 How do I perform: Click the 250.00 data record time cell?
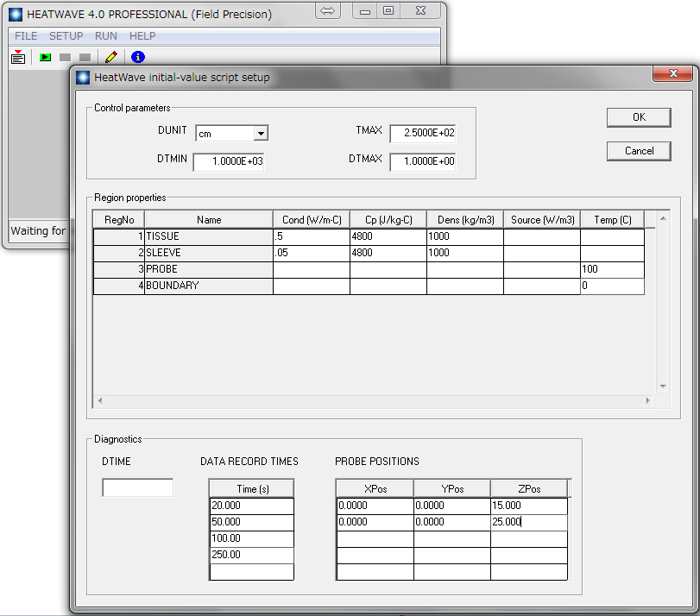click(x=251, y=555)
